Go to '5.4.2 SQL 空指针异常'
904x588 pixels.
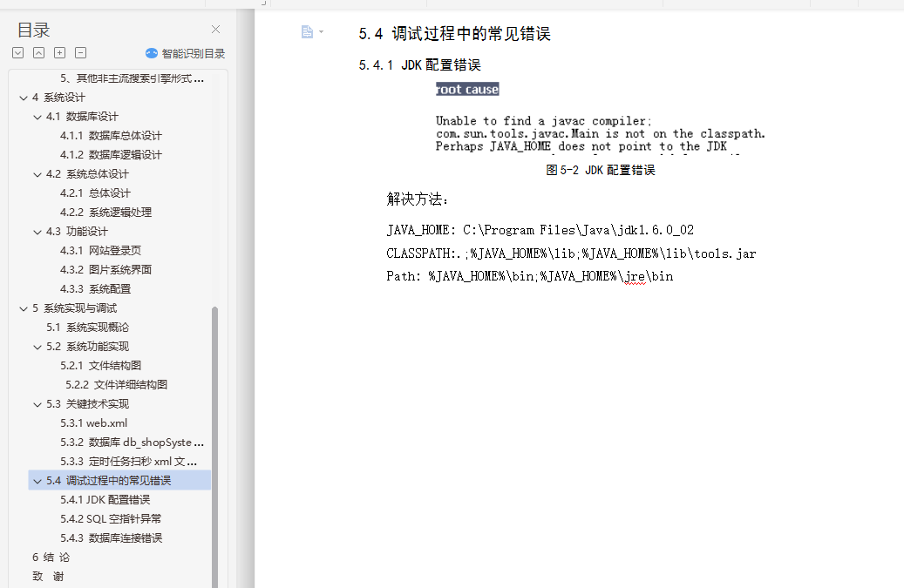[x=111, y=518]
